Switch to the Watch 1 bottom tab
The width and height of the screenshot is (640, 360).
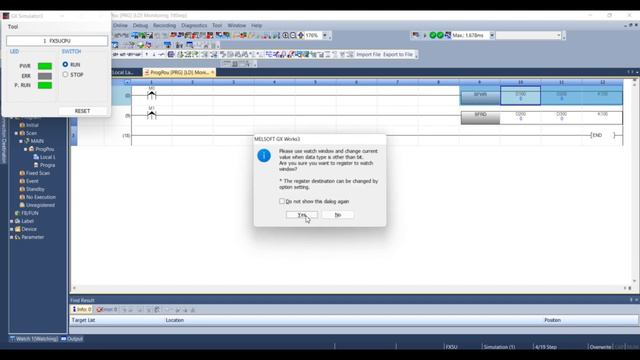click(x=34, y=339)
